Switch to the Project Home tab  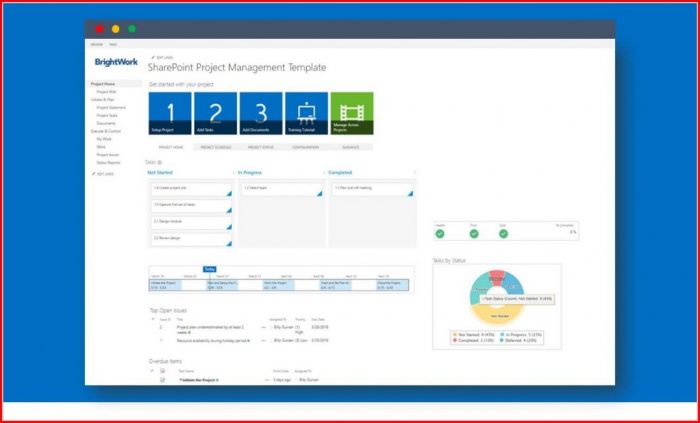(x=171, y=147)
